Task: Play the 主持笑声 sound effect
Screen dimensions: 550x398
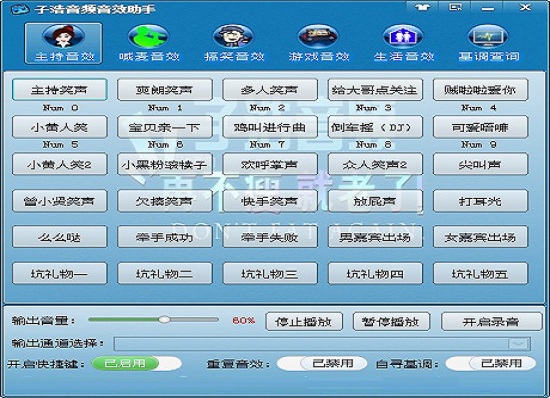Action: coord(59,89)
